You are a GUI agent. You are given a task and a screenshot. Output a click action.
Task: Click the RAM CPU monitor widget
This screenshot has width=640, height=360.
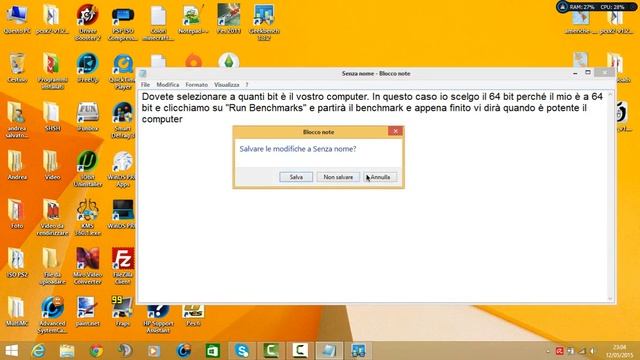click(596, 7)
